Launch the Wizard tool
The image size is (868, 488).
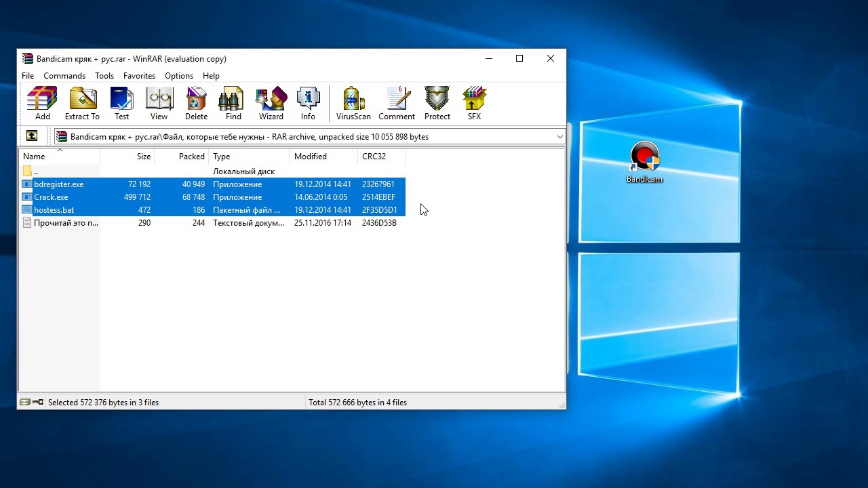(x=271, y=104)
